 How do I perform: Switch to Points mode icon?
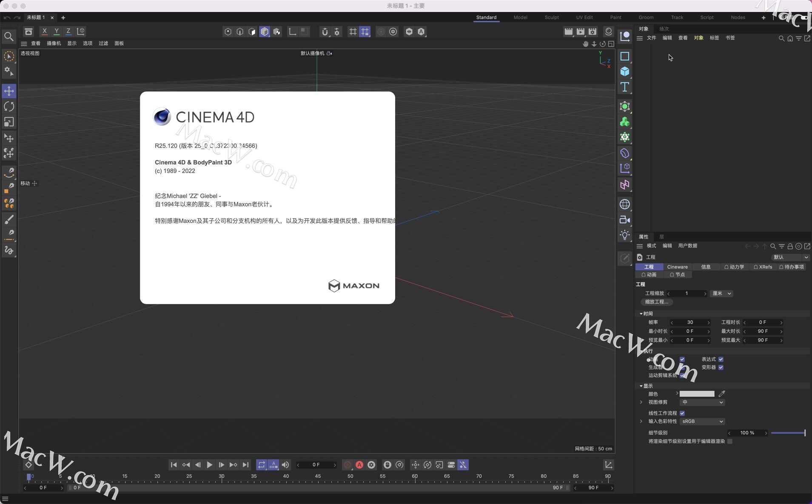(228, 31)
